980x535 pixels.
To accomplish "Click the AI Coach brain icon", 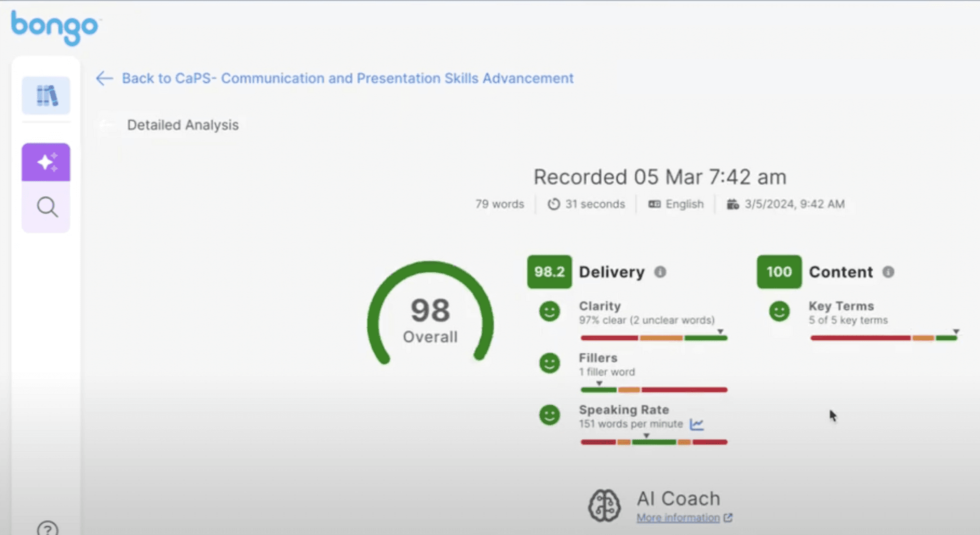I will pos(604,505).
